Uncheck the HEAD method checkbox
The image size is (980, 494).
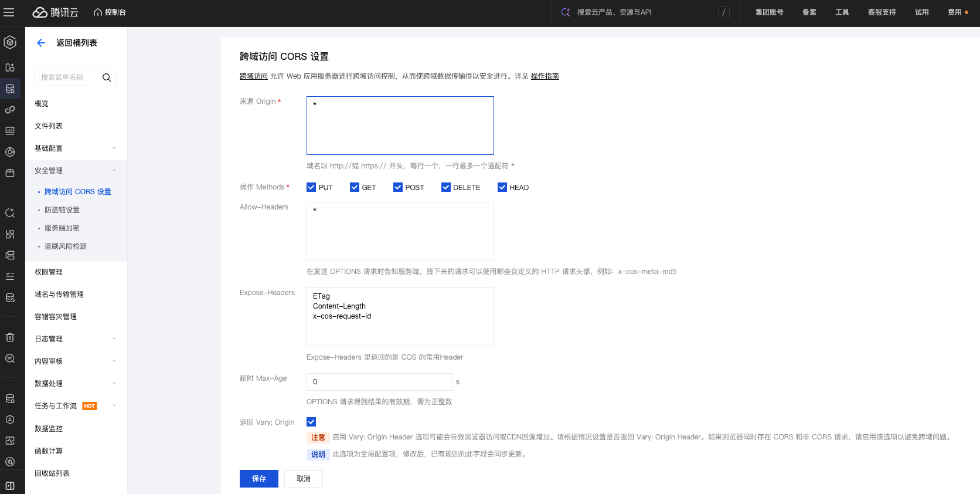(502, 187)
